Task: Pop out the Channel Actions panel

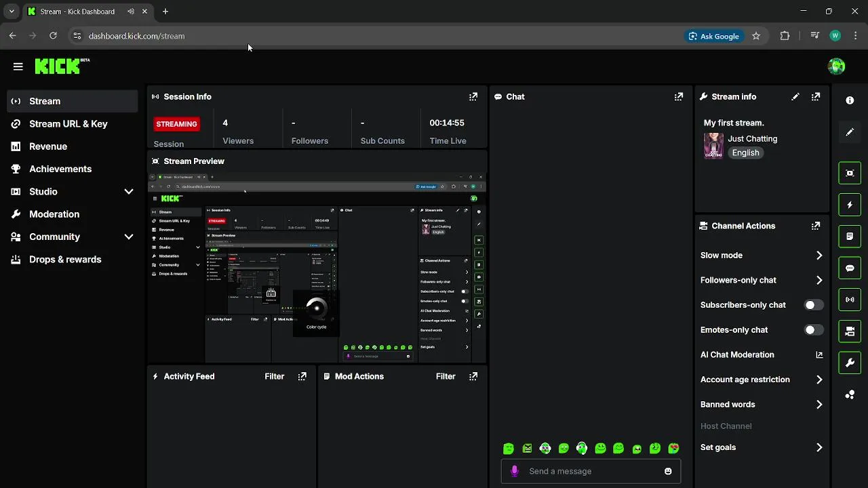Action: point(816,226)
